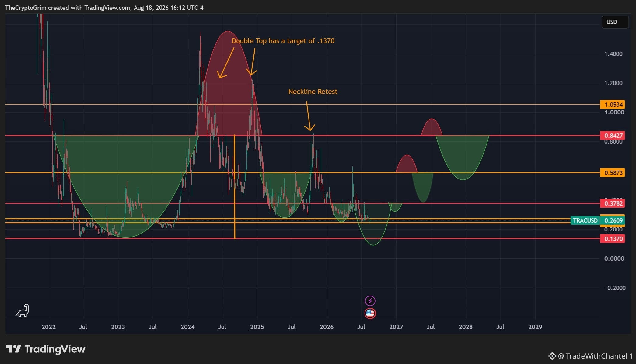Select 2029 on the time axis
The height and width of the screenshot is (364, 636).
click(x=535, y=327)
